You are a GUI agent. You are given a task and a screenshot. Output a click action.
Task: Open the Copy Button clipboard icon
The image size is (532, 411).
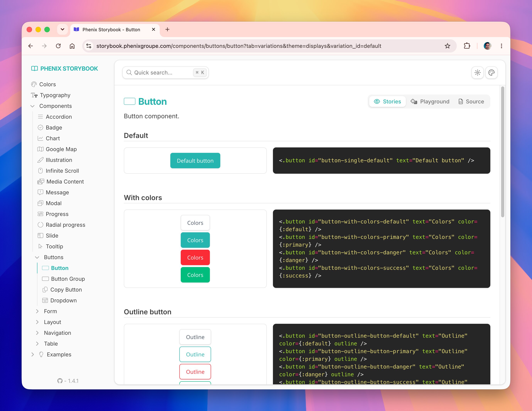click(45, 289)
